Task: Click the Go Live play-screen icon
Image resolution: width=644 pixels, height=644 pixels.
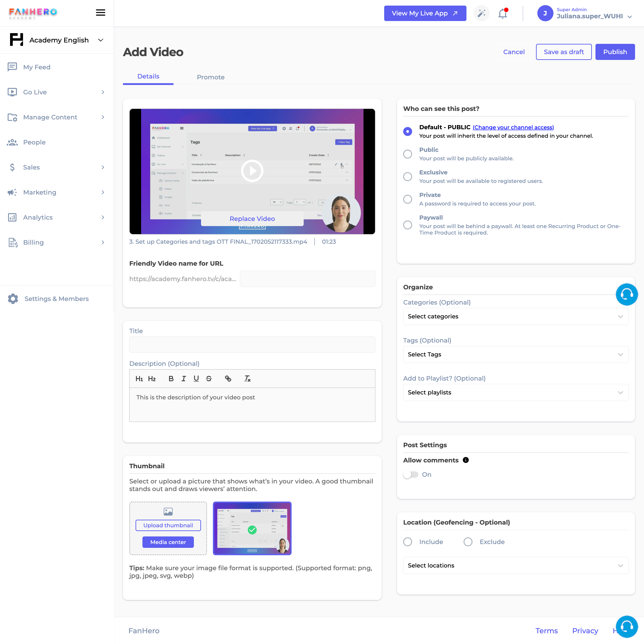Action: 12,92
